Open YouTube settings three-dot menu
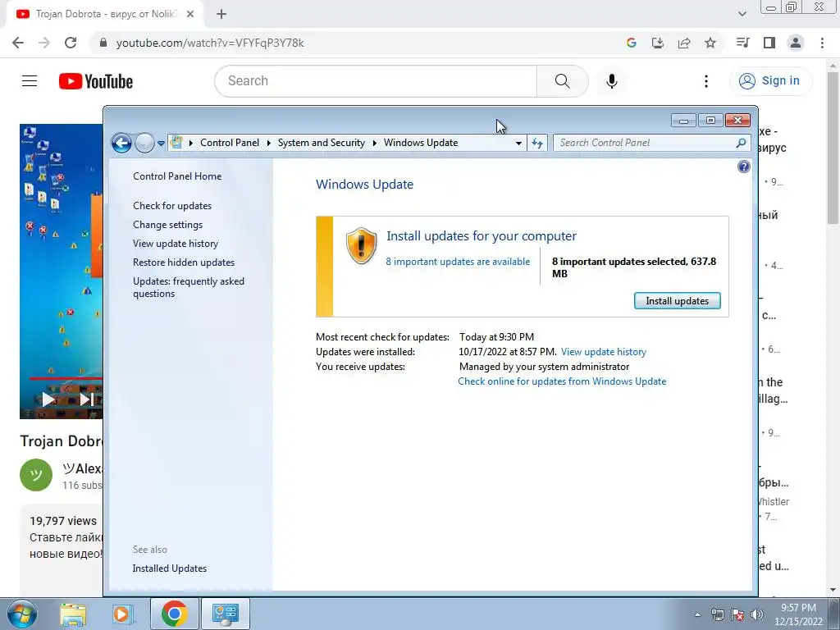The image size is (840, 630). 706,81
